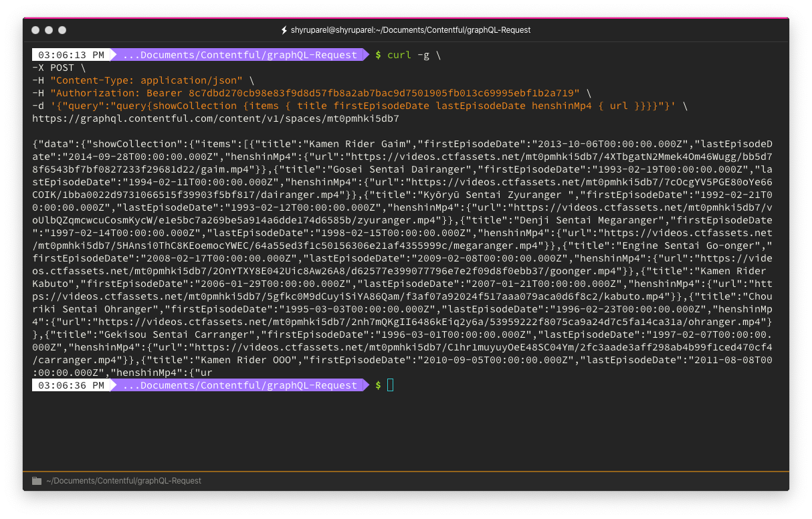Image resolution: width=812 pixels, height=519 pixels.
Task: Click the 03:06:36 PM timestamp segment
Action: point(71,385)
